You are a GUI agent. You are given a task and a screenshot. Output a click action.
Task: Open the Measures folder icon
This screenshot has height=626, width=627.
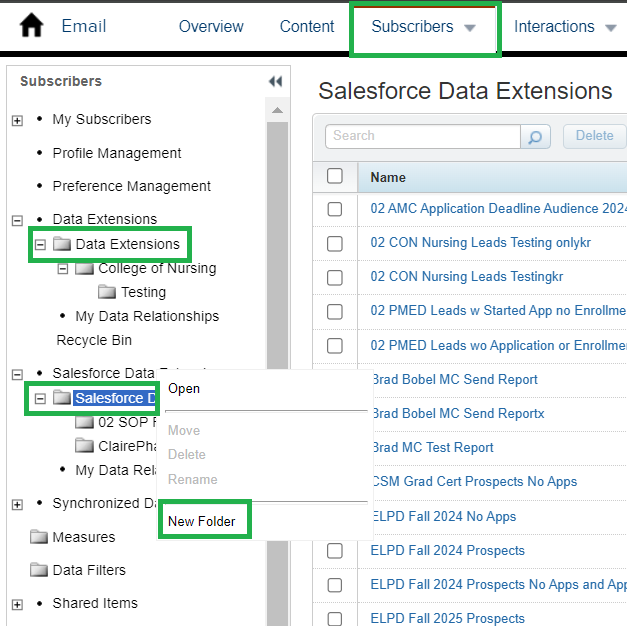coord(39,536)
